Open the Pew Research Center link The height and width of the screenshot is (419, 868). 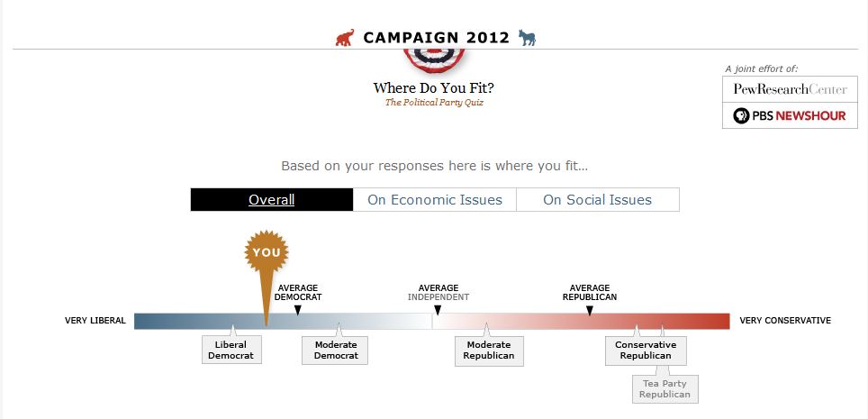[x=790, y=89]
